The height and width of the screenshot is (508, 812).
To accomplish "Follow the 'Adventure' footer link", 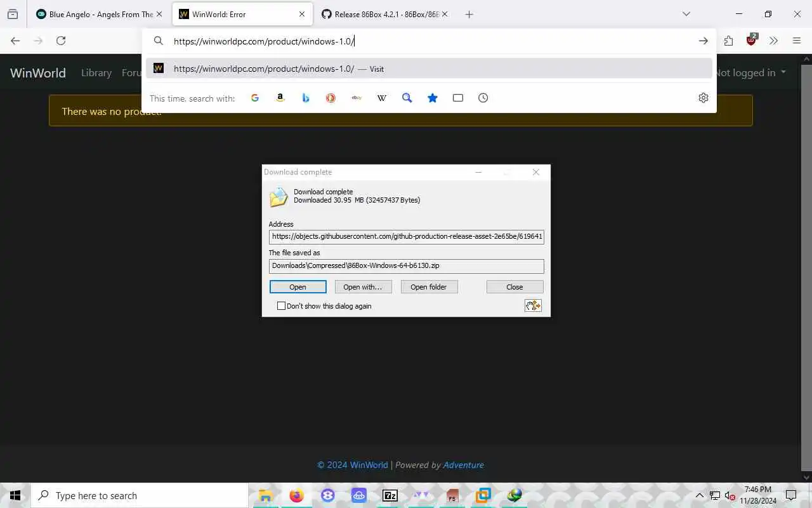I will tap(463, 465).
